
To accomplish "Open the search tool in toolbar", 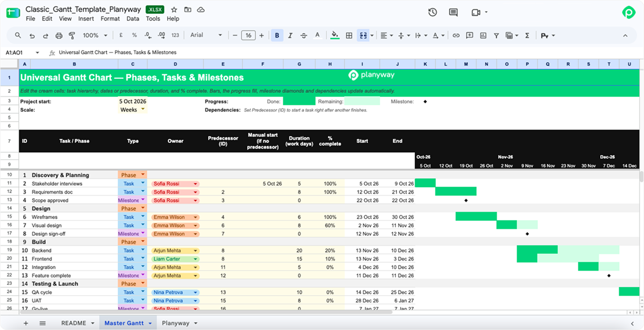I will [x=18, y=35].
